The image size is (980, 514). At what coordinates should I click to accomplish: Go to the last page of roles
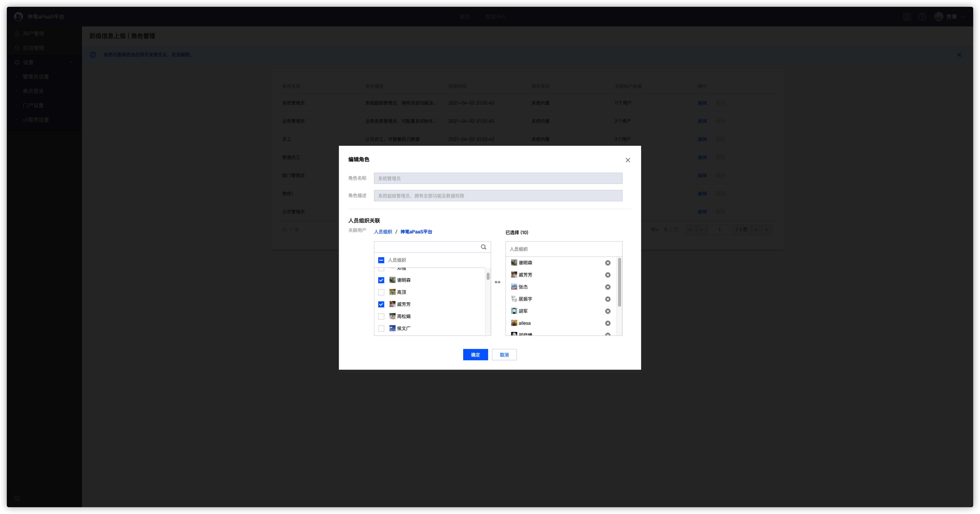767,230
